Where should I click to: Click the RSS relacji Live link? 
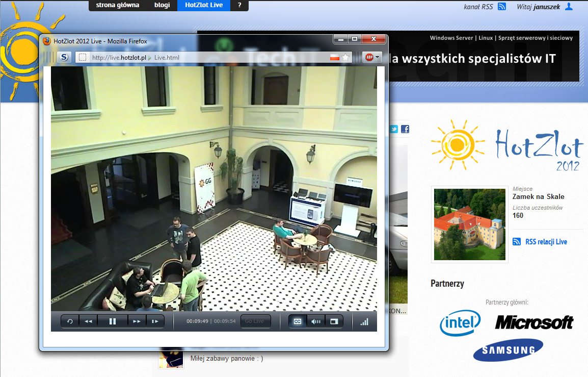[546, 242]
